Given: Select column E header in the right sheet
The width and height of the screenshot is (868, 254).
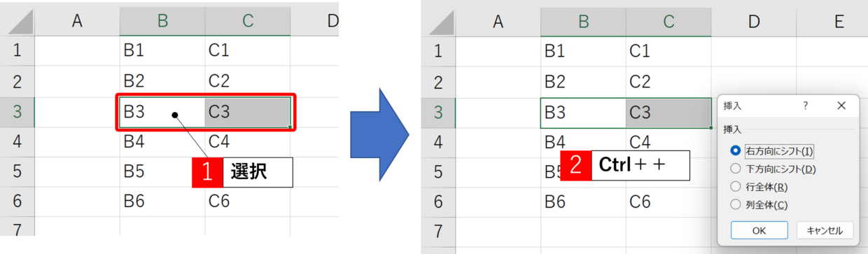Looking at the screenshot, I should (839, 22).
